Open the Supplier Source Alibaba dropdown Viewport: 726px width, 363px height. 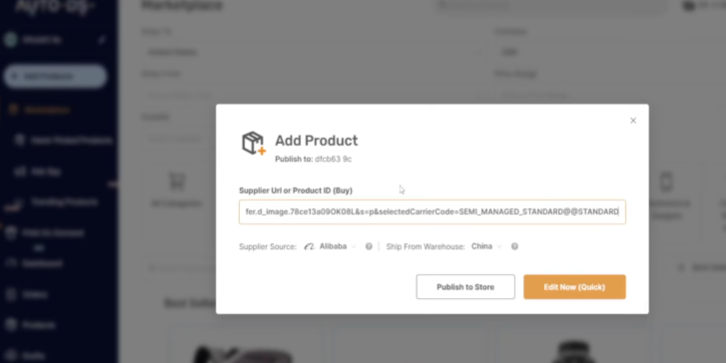pos(331,247)
